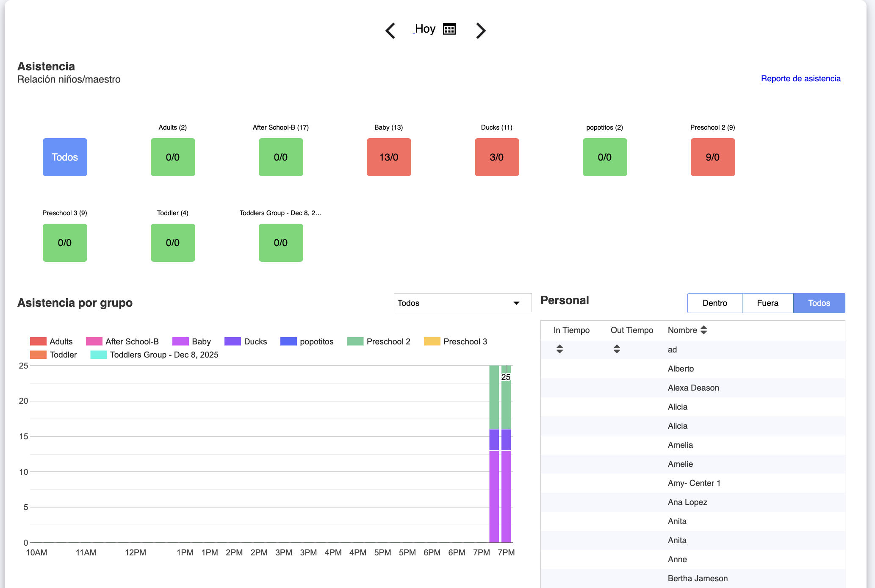Screen dimensions: 875x588
Task: Click the Hoy date label
Action: click(425, 29)
